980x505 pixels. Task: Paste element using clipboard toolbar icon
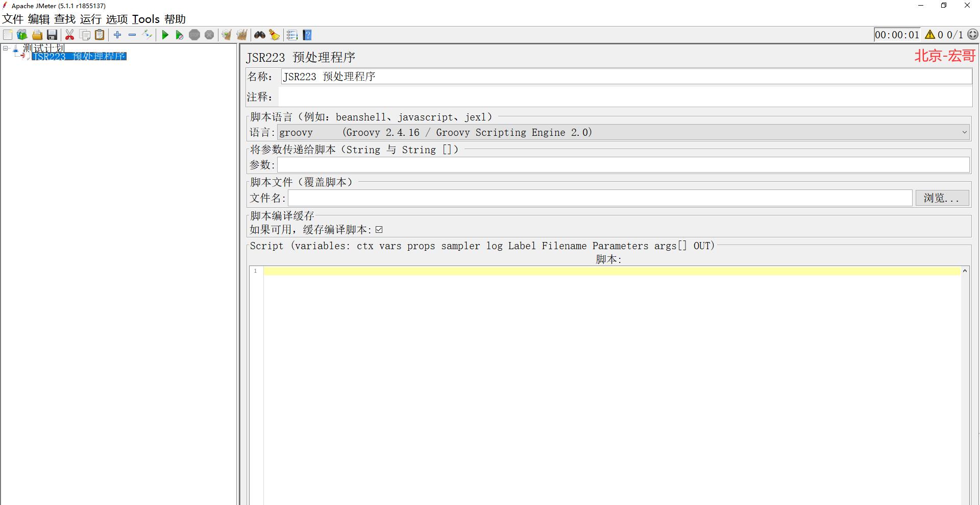coord(100,35)
